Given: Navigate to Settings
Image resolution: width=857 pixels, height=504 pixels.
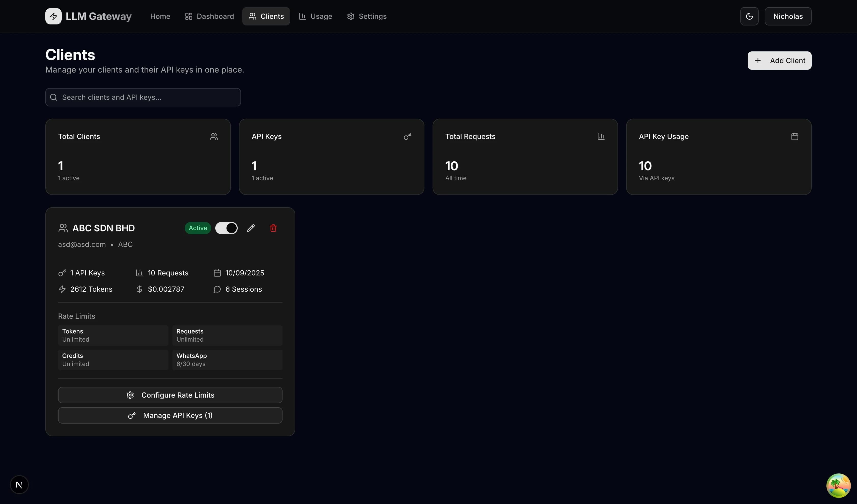Looking at the screenshot, I should pos(367,16).
